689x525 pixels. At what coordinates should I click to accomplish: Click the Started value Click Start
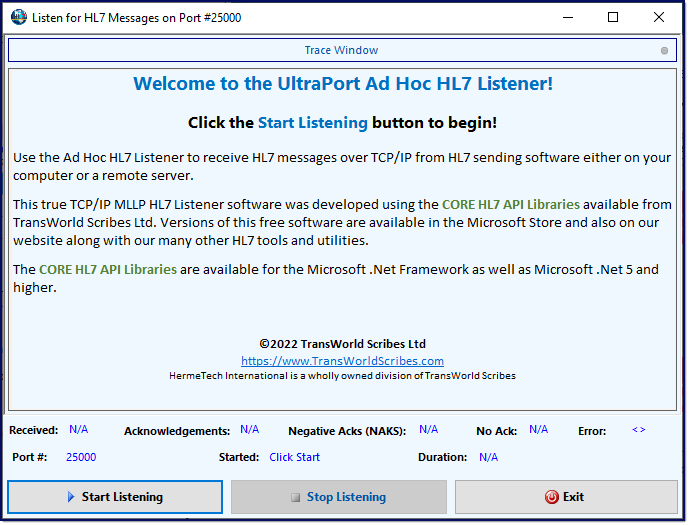294,457
